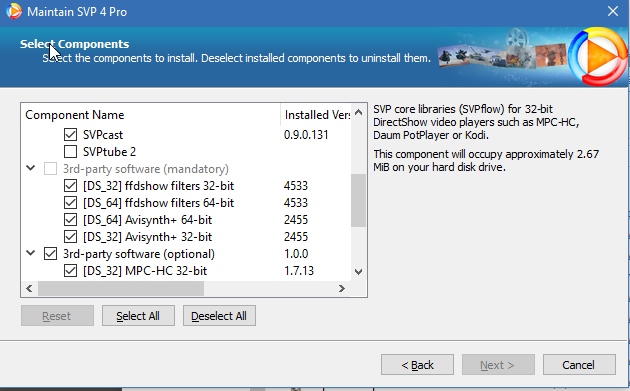
Task: Click the horizontal scrollbar left arrow
Action: pos(29,289)
